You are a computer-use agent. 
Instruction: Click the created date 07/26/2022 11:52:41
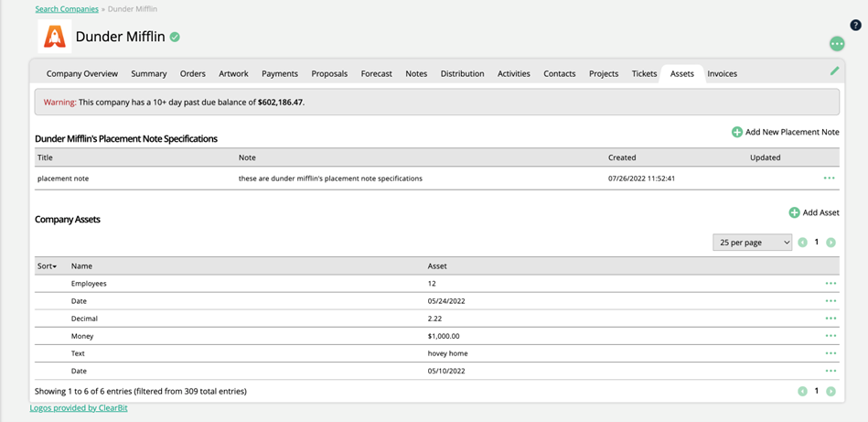pos(643,179)
